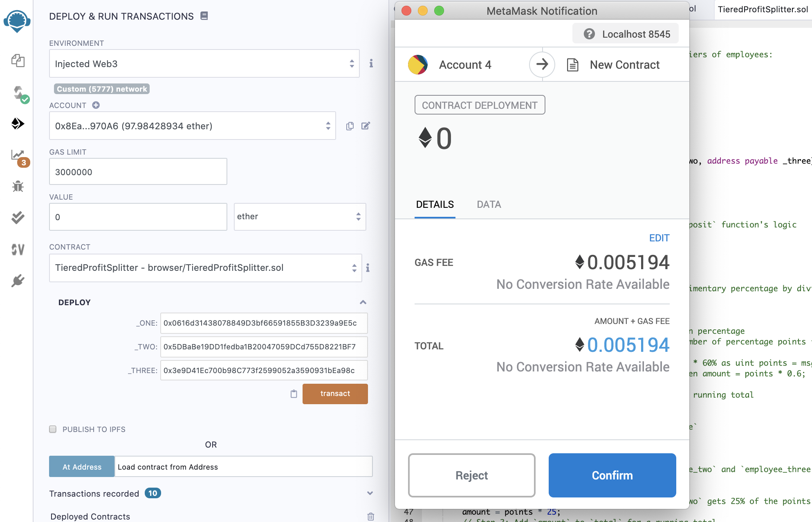
Task: Open the File Explorer sidebar icon
Action: pos(18,61)
